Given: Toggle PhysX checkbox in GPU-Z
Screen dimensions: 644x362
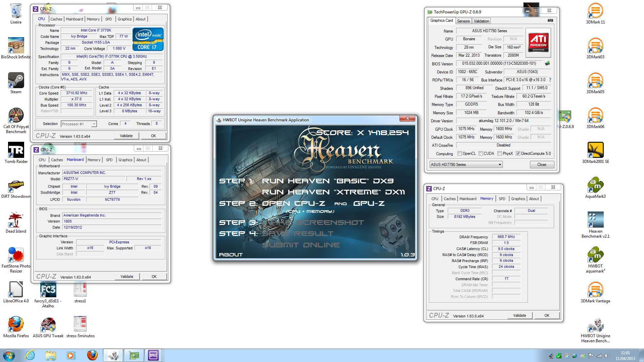Looking at the screenshot, I should (499, 154).
